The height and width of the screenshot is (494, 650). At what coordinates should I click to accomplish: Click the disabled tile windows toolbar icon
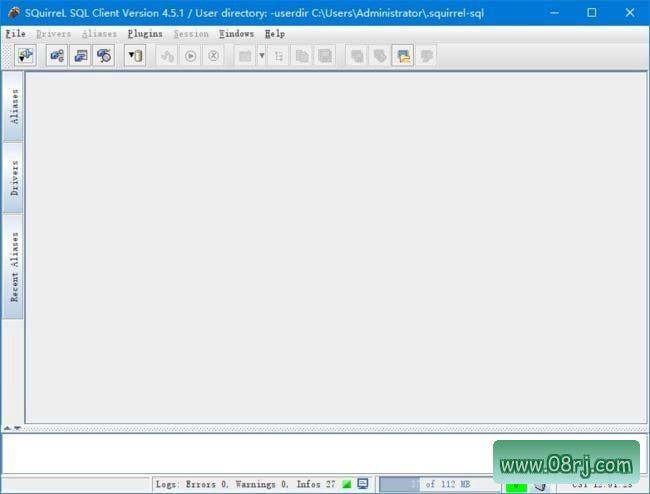pos(357,56)
